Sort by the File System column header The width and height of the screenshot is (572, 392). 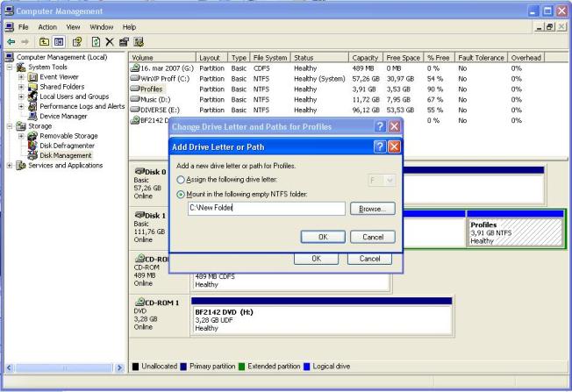click(270, 58)
